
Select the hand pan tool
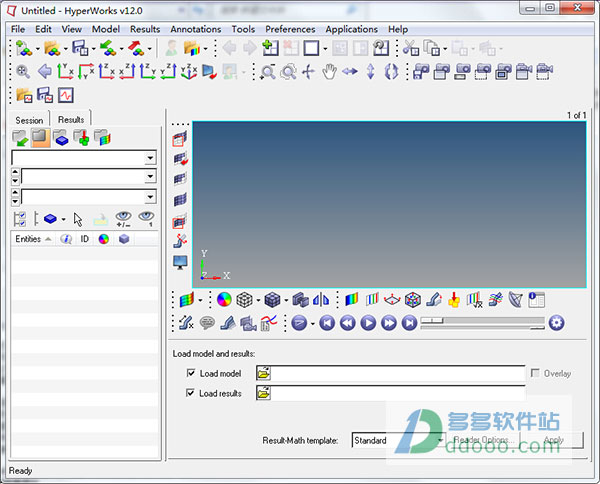coord(329,72)
